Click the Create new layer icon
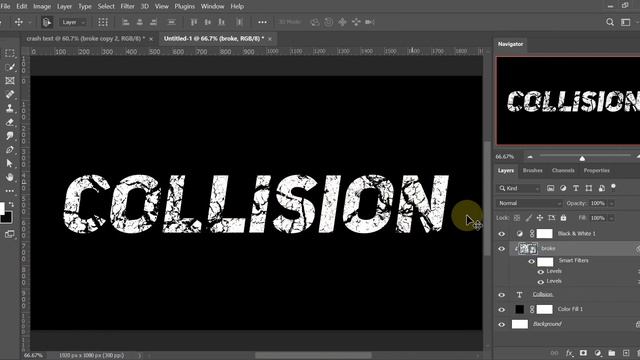 point(626,353)
